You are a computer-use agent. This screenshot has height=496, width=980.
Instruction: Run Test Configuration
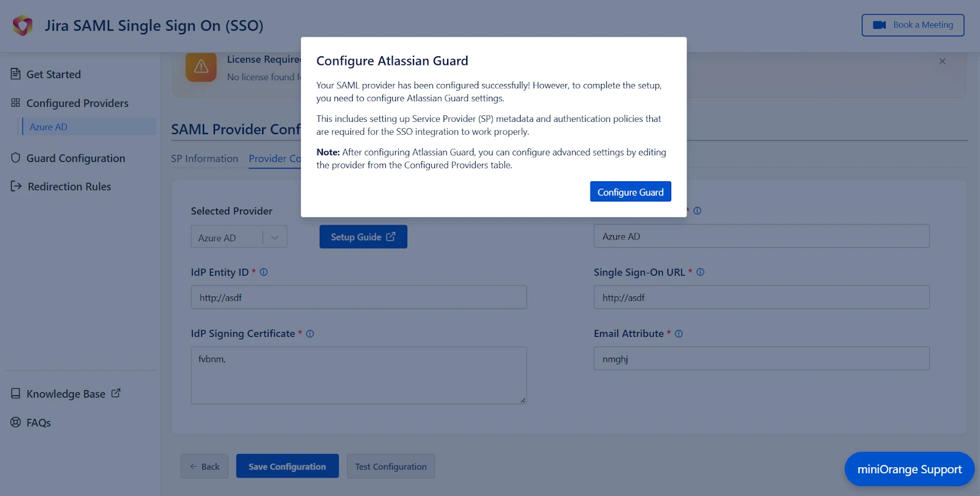[390, 466]
